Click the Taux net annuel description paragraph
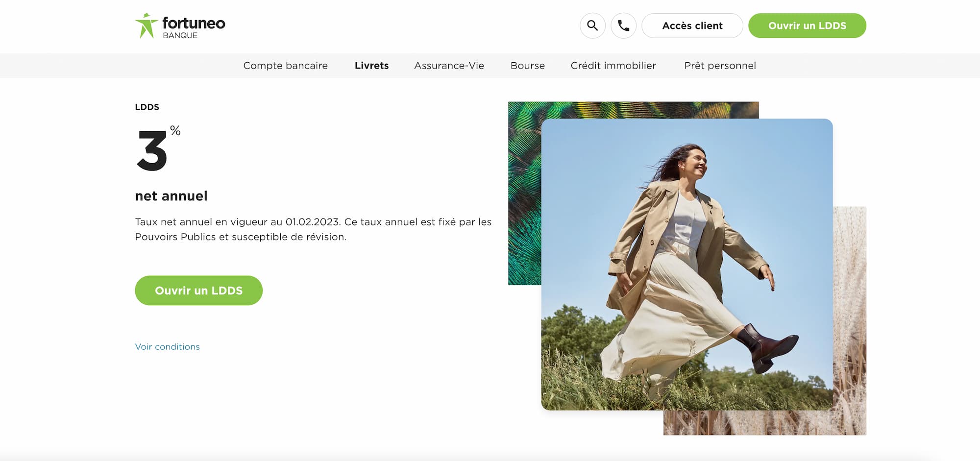The height and width of the screenshot is (461, 980). [x=313, y=229]
